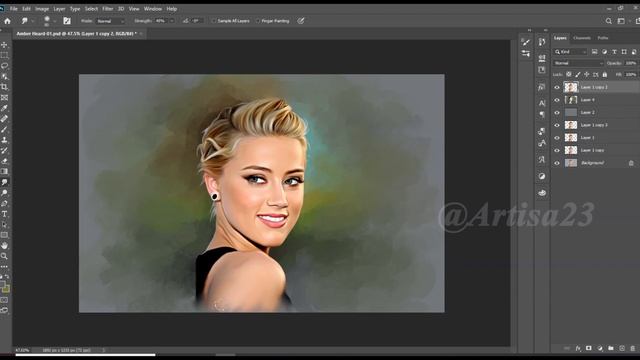Select the Frame tool
Image resolution: width=640 pixels, height=360 pixels.
pos(4,98)
